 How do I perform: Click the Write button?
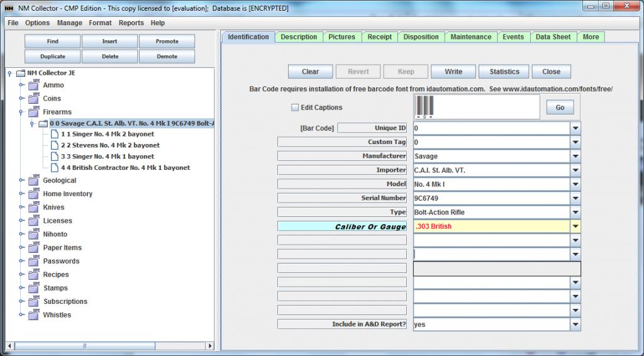[453, 72]
